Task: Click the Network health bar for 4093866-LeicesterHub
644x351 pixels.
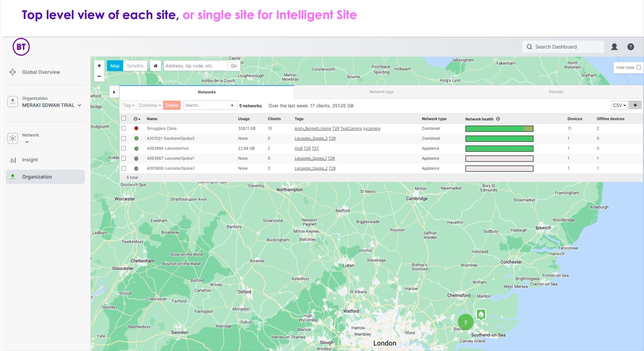Action: pos(499,148)
